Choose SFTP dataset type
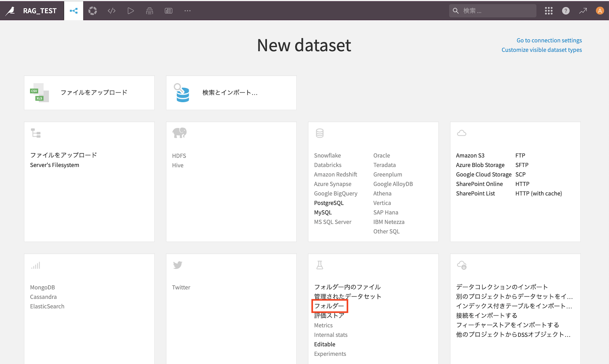Screen dimensions: 609x364 click(x=522, y=165)
